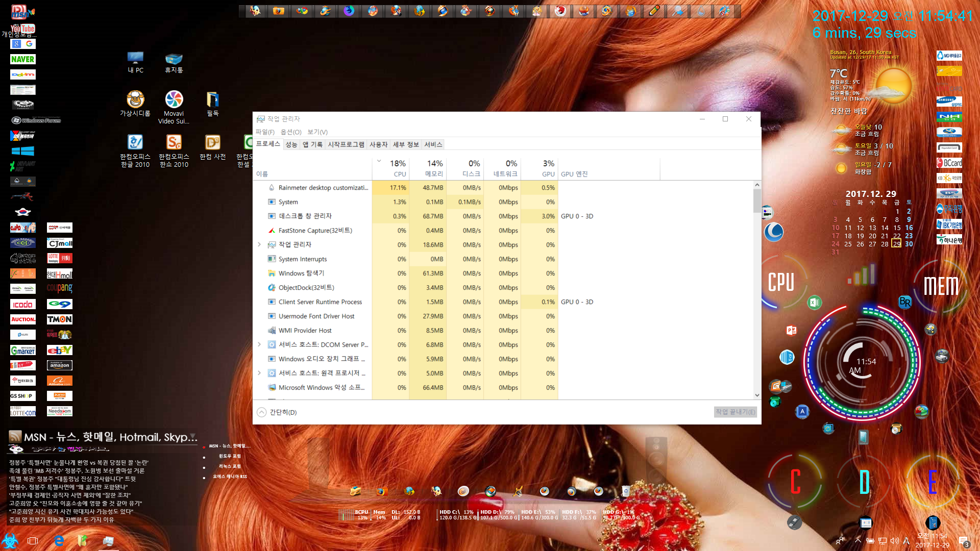
Task: Click the C drive gauge widget
Action: click(795, 482)
